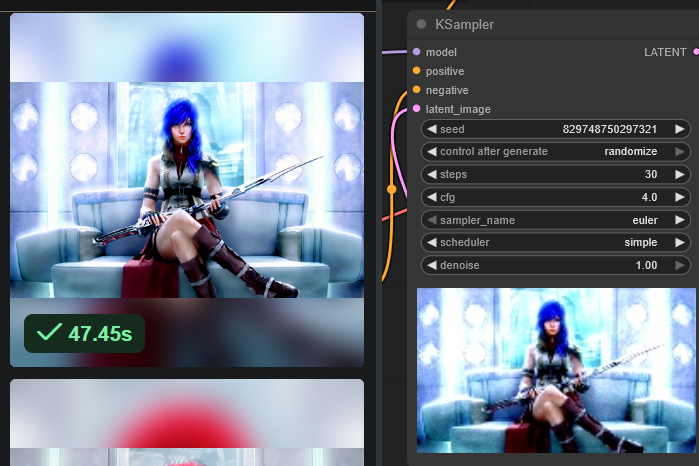This screenshot has width=699, height=466.
Task: Toggle the KSampler node collapse dot
Action: pos(421,24)
